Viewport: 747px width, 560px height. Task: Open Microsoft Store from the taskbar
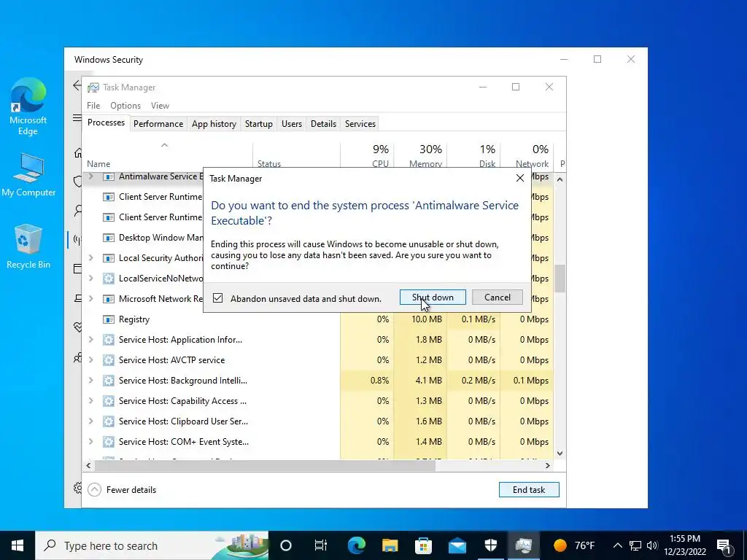coord(423,545)
